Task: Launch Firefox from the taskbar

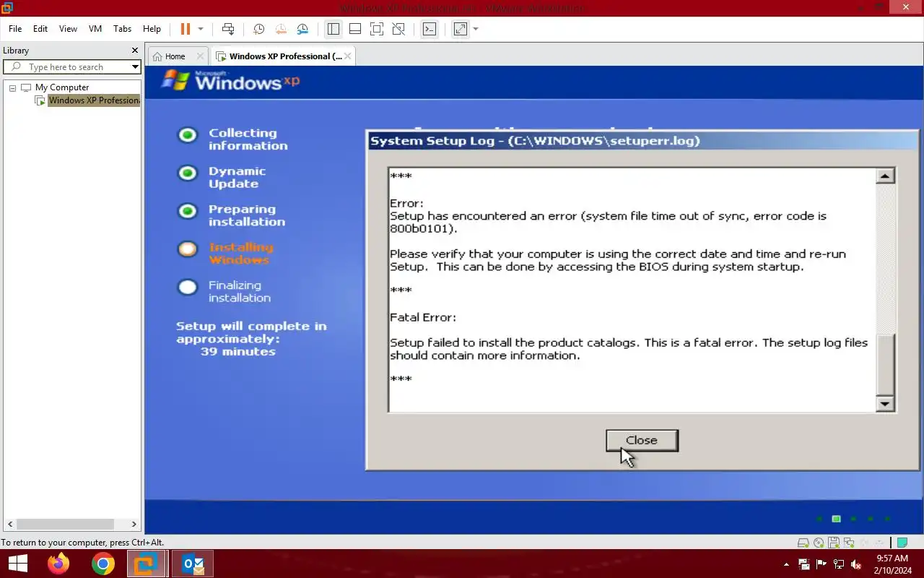Action: coord(58,564)
